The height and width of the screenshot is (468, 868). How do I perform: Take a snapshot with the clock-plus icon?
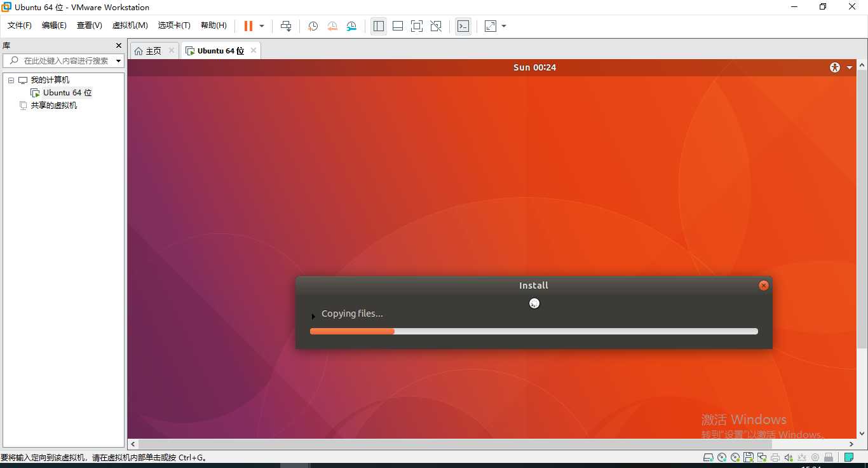[313, 26]
